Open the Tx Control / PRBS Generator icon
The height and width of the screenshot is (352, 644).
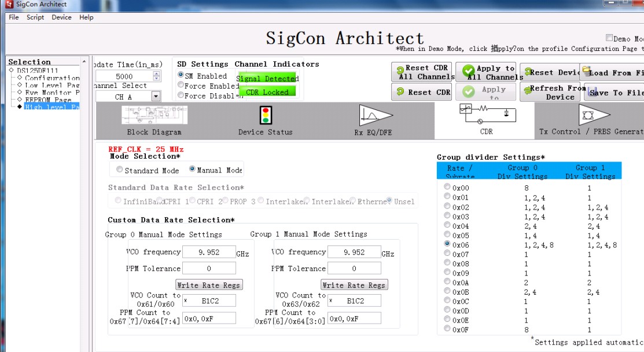point(594,115)
